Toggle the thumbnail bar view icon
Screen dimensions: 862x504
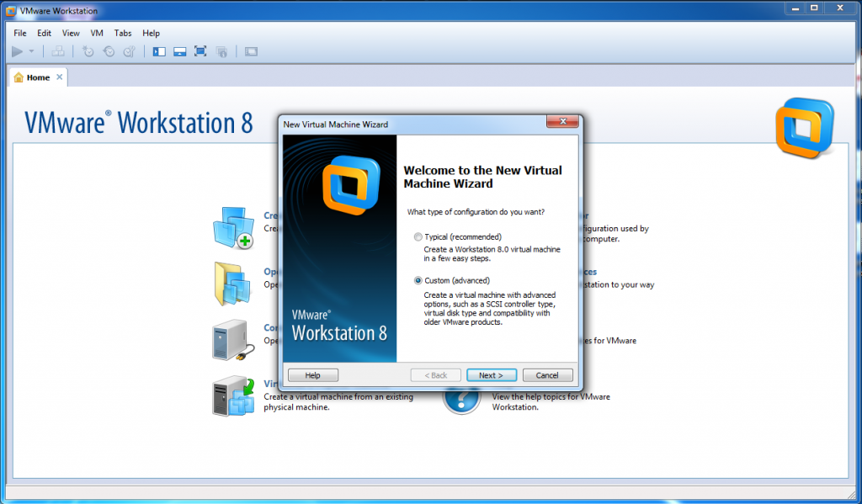pos(180,51)
